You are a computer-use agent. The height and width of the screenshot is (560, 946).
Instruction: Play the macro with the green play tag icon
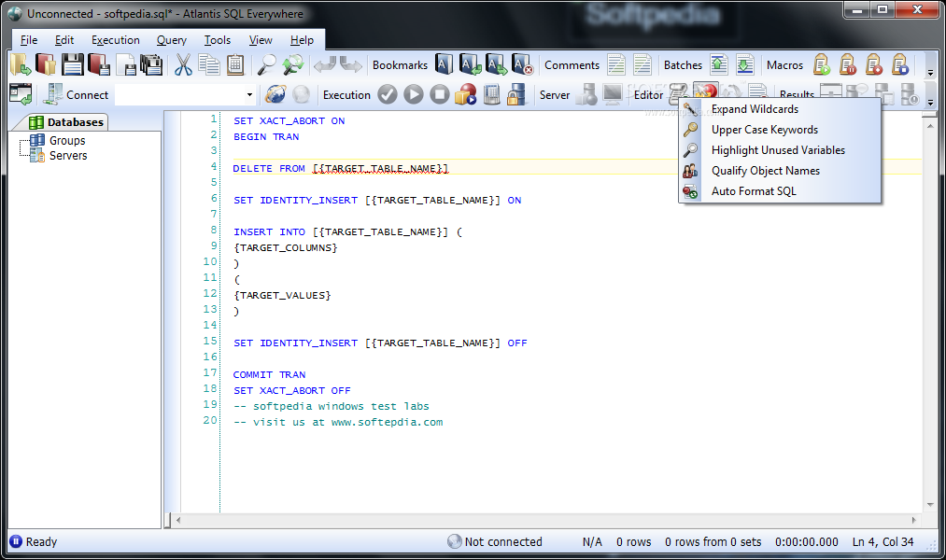(821, 64)
